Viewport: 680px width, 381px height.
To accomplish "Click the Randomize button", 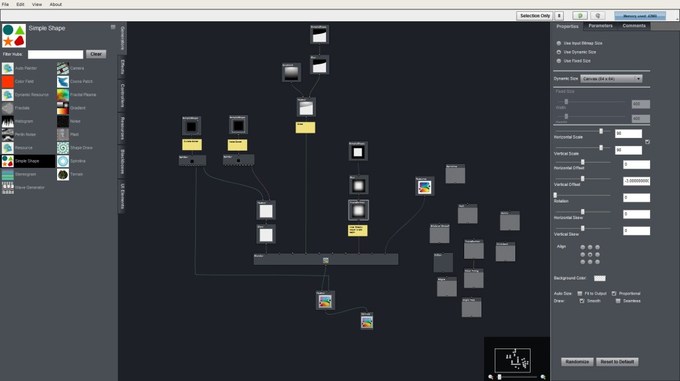I will (577, 361).
